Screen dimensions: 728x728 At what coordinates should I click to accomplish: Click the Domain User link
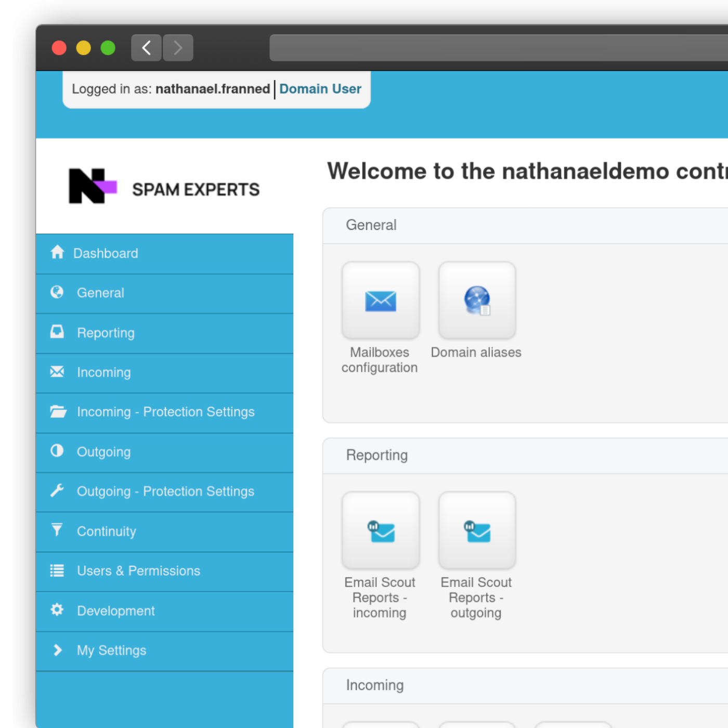[320, 89]
